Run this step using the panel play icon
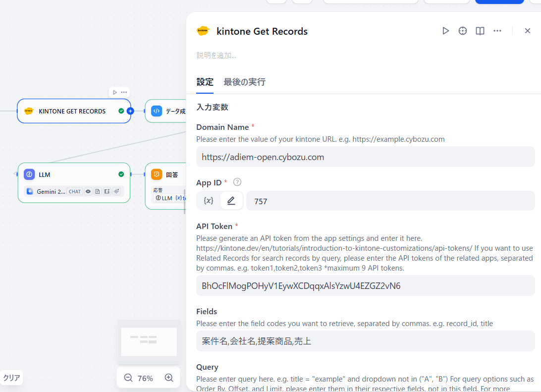The image size is (541, 392). pos(445,31)
